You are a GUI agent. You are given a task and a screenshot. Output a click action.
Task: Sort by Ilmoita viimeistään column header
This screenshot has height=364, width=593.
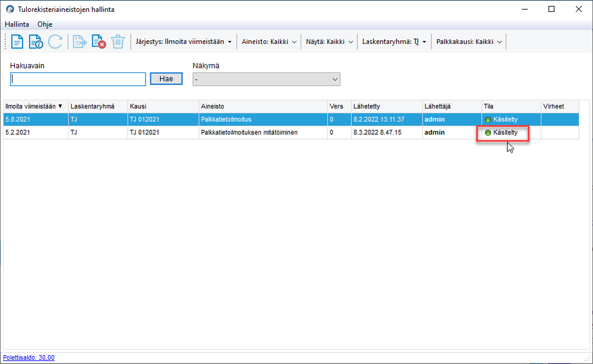click(36, 107)
